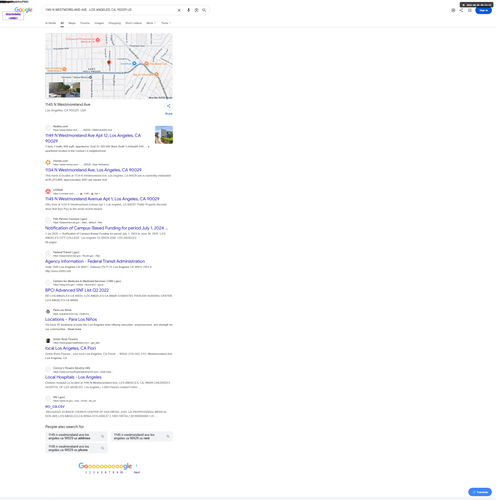This screenshot has height=500, width=499.
Task: Expand the More search filters
Action: click(x=151, y=23)
